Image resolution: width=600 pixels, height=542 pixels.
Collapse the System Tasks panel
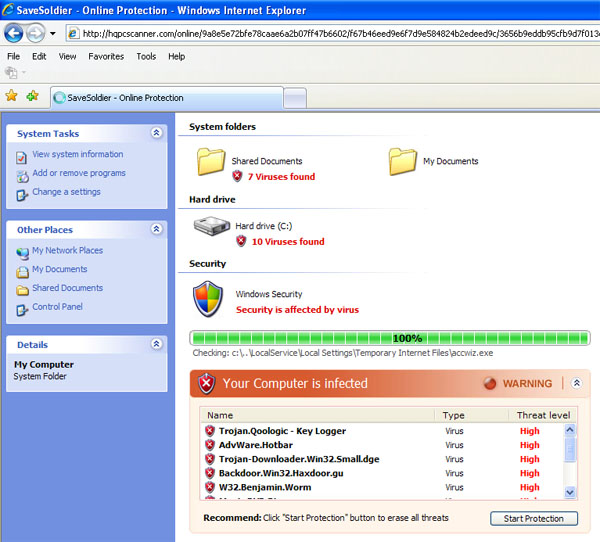click(x=157, y=133)
